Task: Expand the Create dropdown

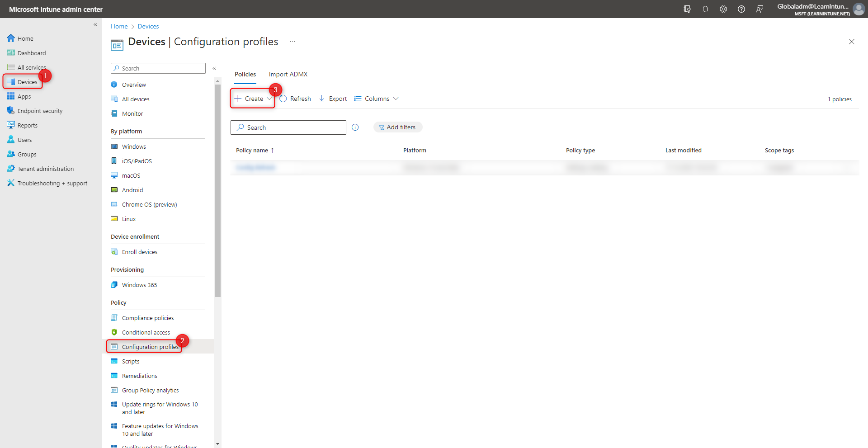Action: tap(253, 99)
